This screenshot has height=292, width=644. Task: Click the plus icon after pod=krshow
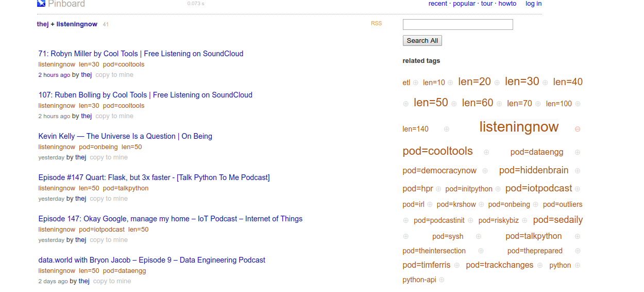click(481, 204)
